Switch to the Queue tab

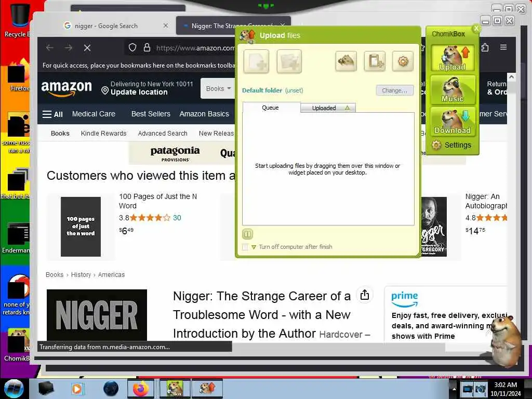point(271,108)
